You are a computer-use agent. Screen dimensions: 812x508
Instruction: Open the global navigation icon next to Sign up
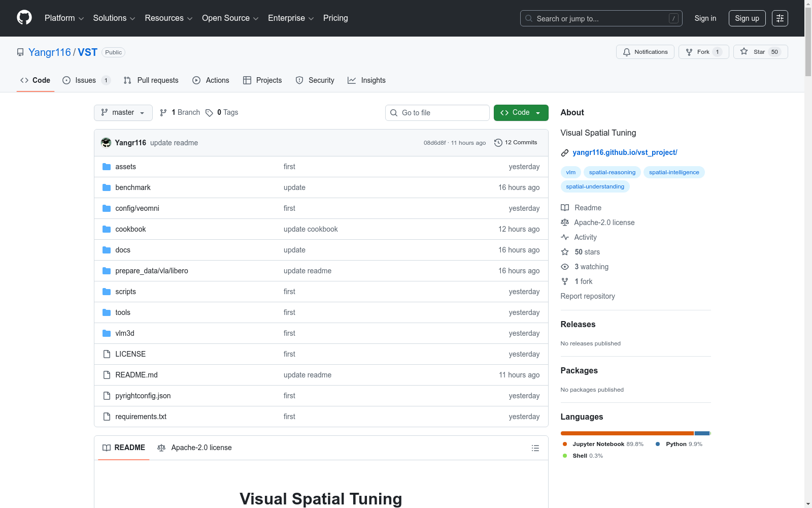[780, 18]
